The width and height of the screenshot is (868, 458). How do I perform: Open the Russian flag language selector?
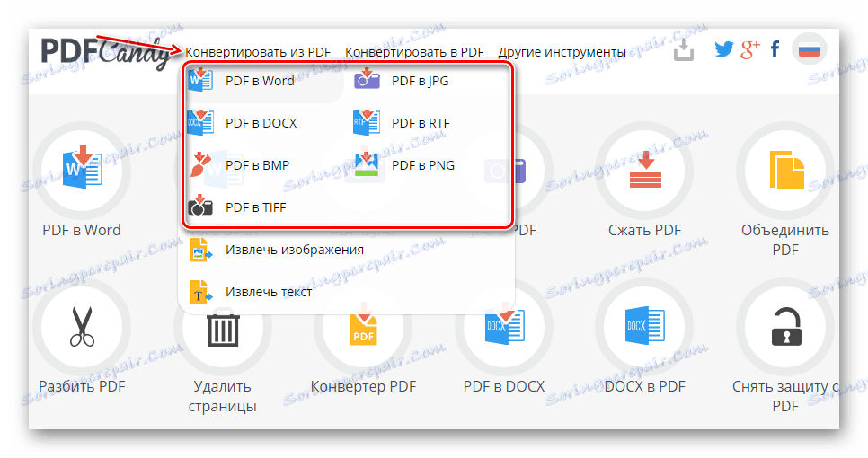tap(810, 49)
